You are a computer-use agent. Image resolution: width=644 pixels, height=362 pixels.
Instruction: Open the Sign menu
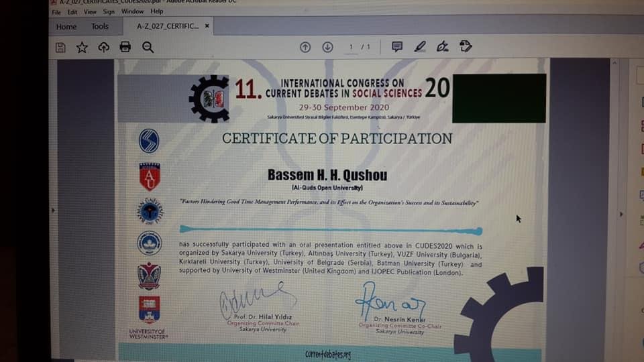click(x=109, y=12)
